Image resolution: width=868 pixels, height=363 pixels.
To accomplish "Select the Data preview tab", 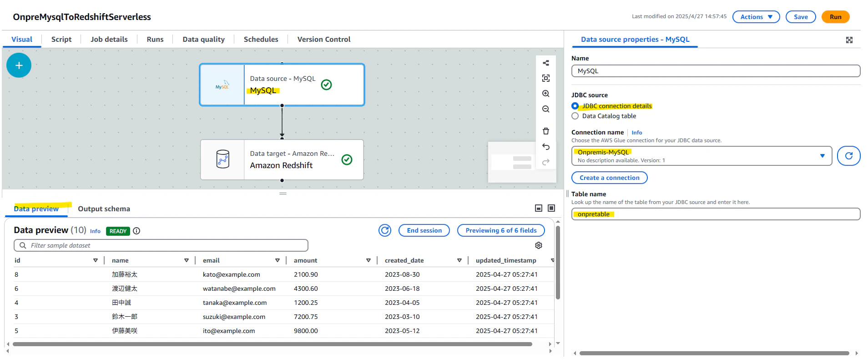I will point(36,209).
